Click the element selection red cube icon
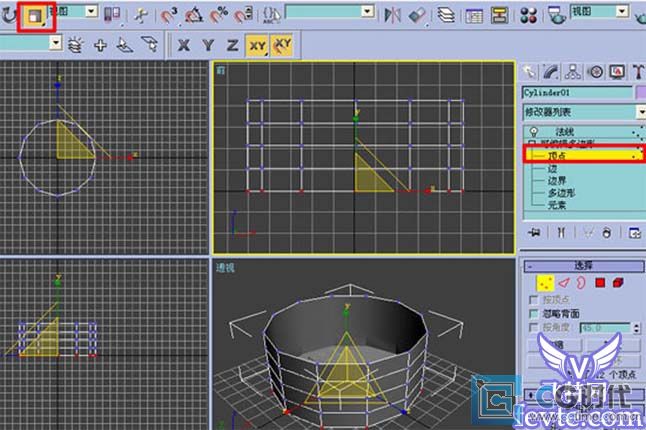The image size is (646, 430). pyautogui.click(x=618, y=283)
